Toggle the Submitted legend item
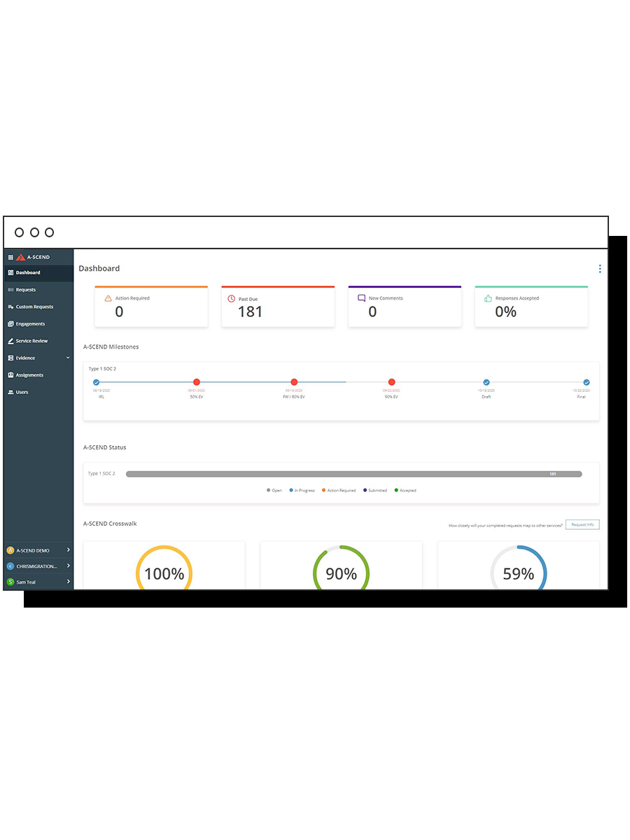630x840 pixels. click(375, 490)
